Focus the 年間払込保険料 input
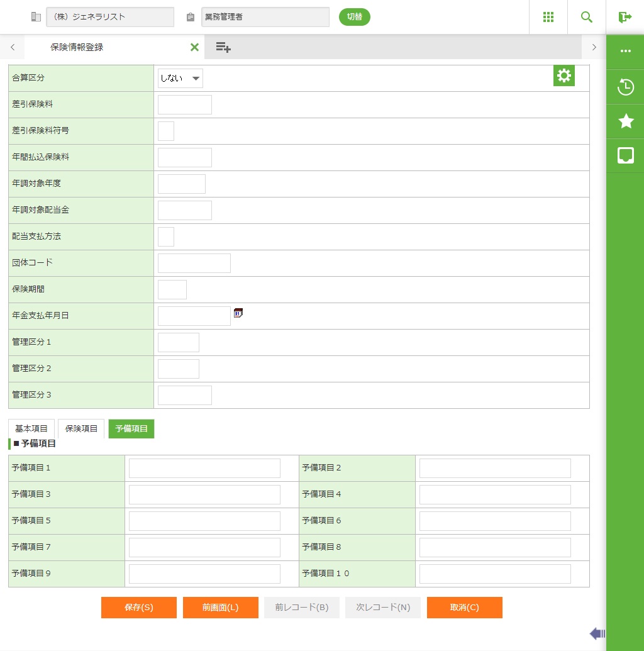The image size is (644, 651). (x=185, y=157)
